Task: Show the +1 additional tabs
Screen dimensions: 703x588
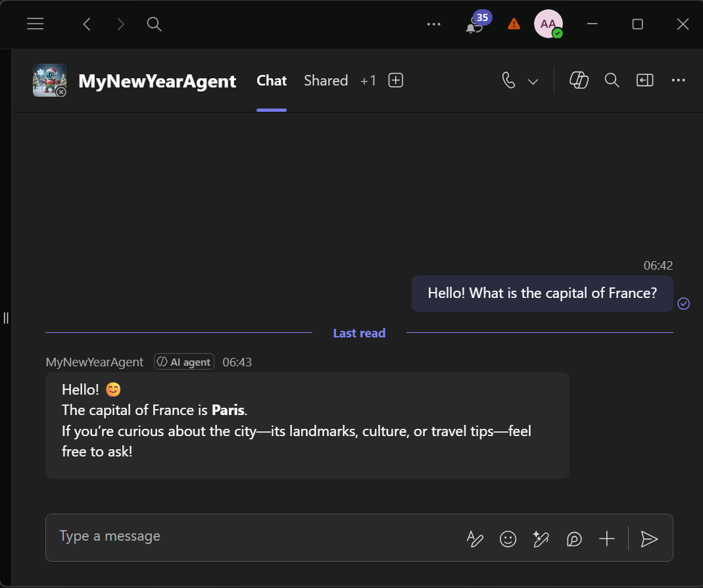Action: 368,80
